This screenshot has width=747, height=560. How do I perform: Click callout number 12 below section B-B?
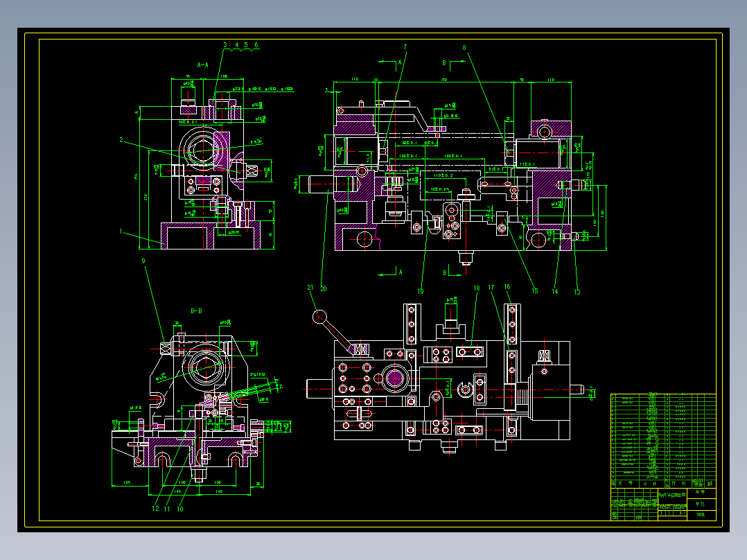click(x=155, y=509)
